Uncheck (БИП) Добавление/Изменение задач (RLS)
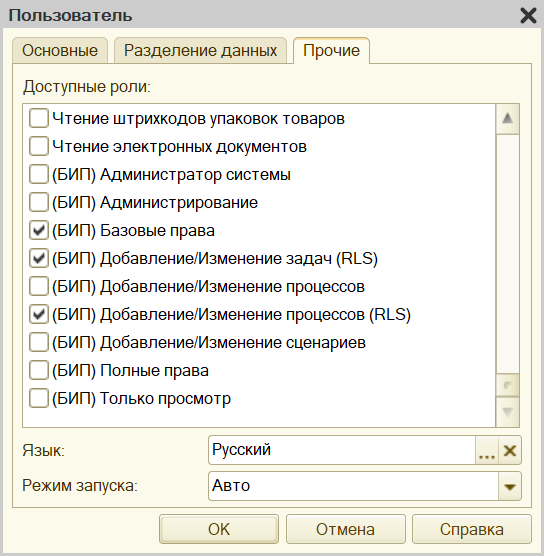 coord(39,258)
